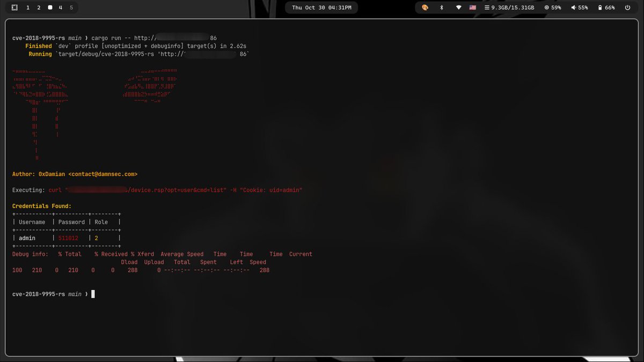Click the 'Running target/debug' line
This screenshot has height=362, width=644.
click(139, 54)
